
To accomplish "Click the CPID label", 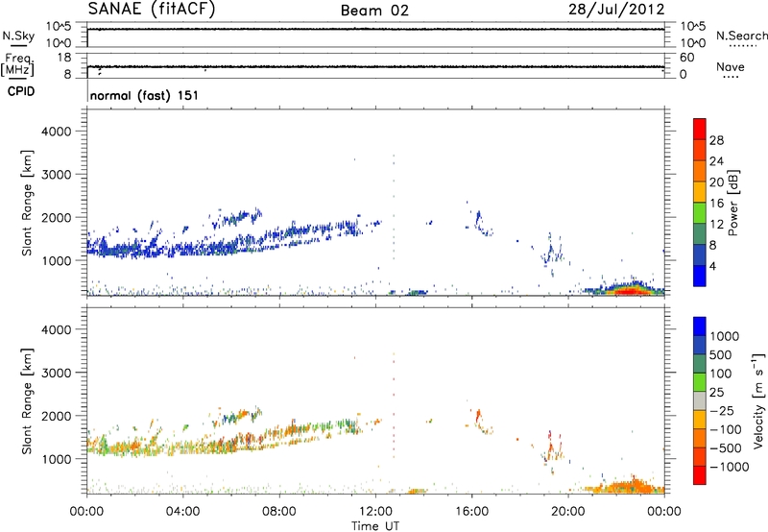I will [x=21, y=91].
